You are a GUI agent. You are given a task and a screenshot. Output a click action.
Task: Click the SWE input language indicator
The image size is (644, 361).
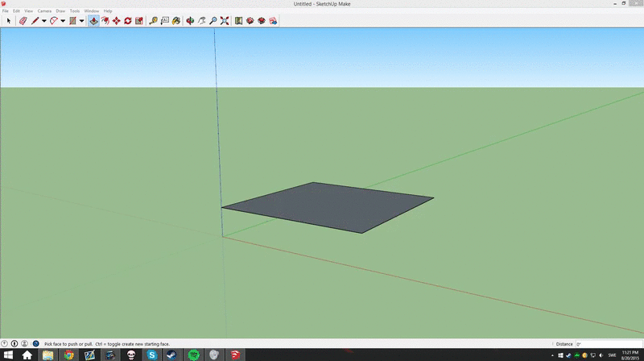pyautogui.click(x=612, y=355)
